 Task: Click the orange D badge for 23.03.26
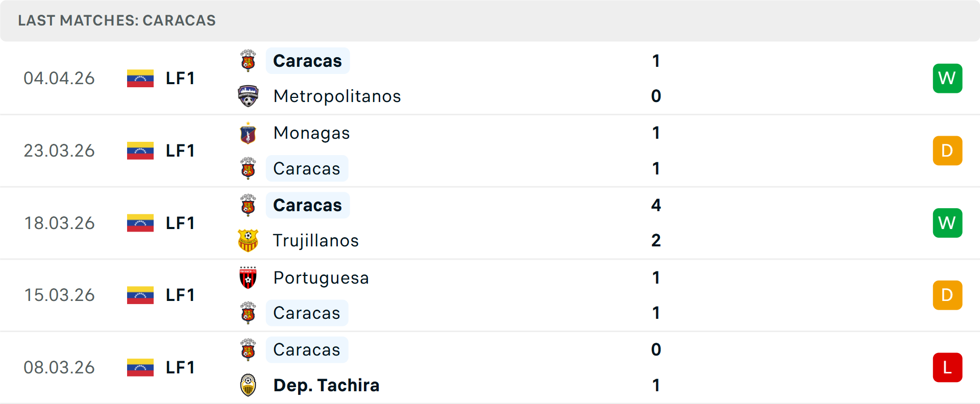947,150
